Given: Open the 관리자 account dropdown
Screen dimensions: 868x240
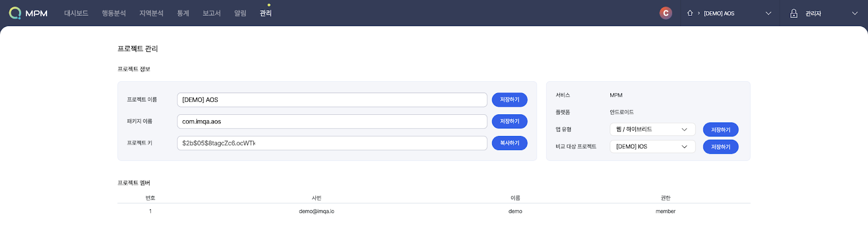Looking at the screenshot, I should pyautogui.click(x=854, y=14).
